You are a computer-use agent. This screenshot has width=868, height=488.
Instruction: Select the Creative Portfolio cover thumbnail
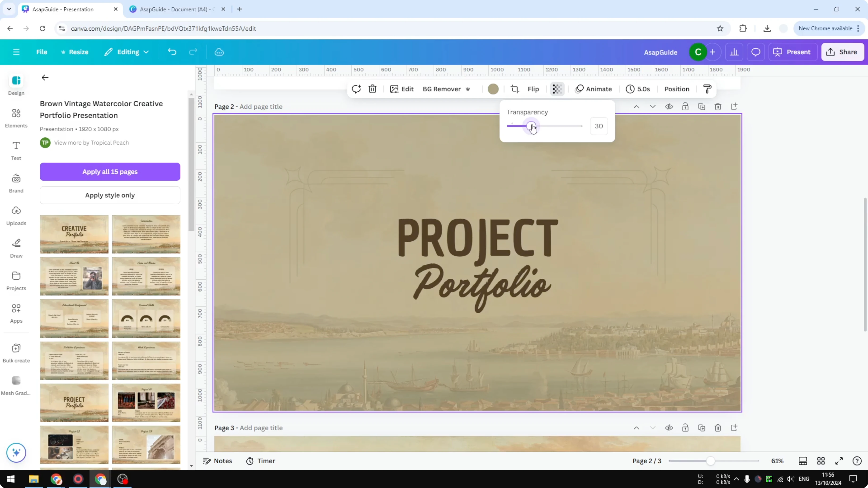coord(74,234)
